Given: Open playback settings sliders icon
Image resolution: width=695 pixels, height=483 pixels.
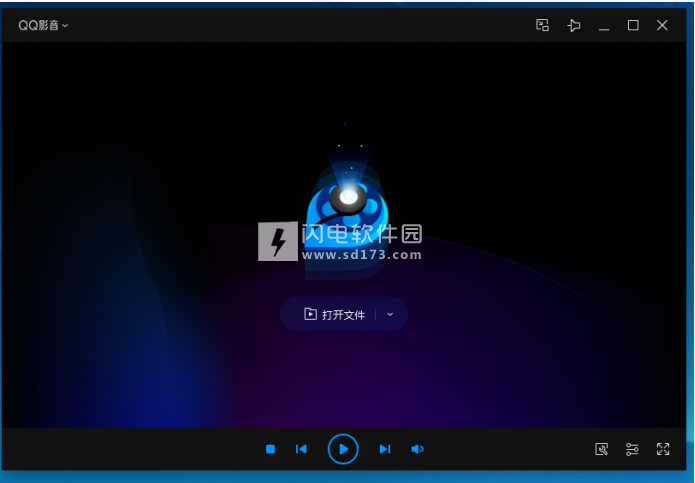Looking at the screenshot, I should tap(632, 449).
